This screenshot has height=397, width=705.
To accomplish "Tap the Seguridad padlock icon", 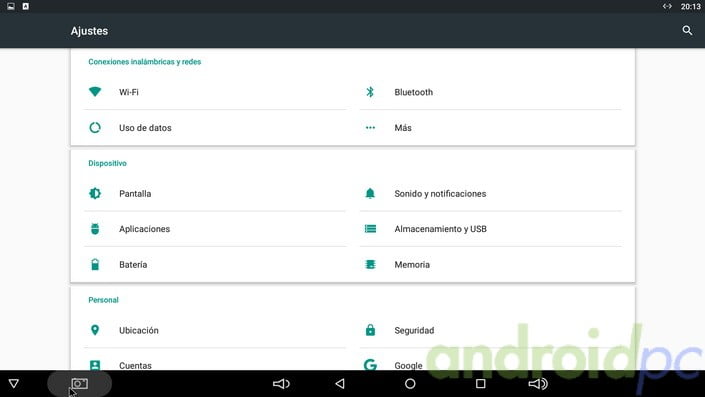I will point(370,330).
